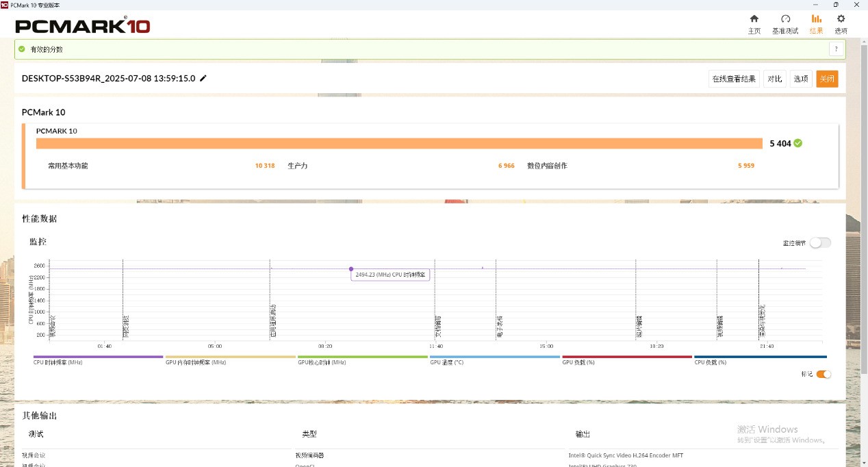868x467 pixels.
Task: Select the 结果 results chart icon
Action: [816, 19]
